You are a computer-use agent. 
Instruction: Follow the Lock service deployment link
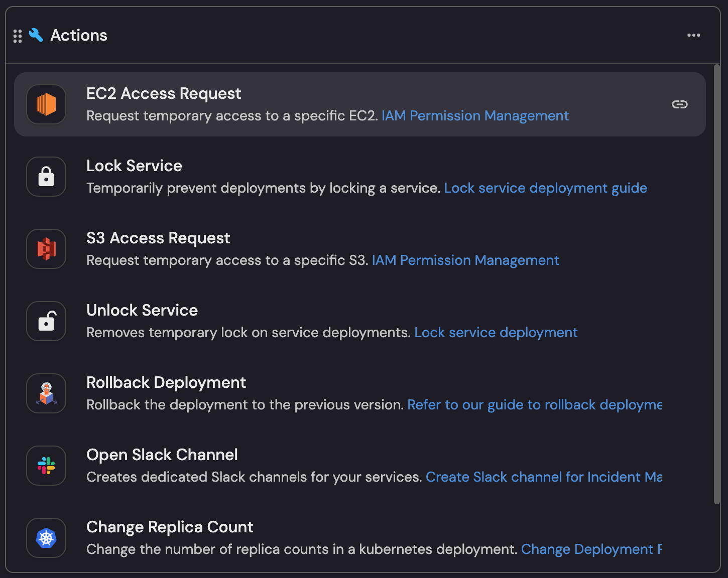[x=496, y=333]
